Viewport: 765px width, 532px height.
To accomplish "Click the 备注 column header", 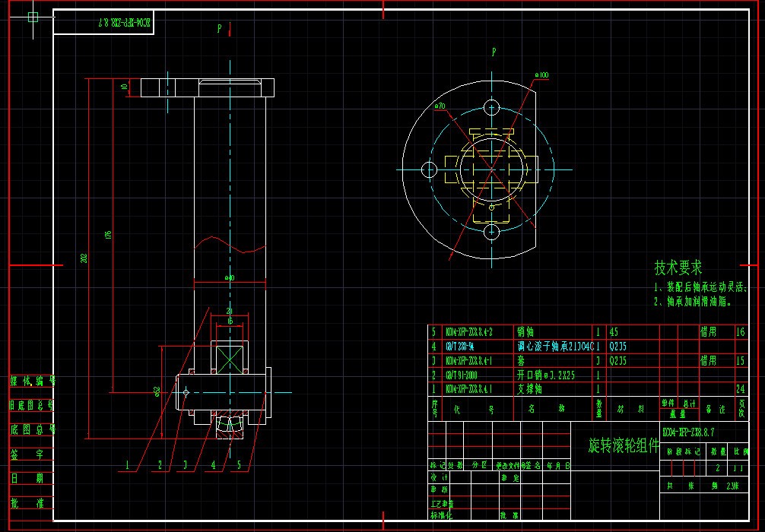I will (716, 409).
